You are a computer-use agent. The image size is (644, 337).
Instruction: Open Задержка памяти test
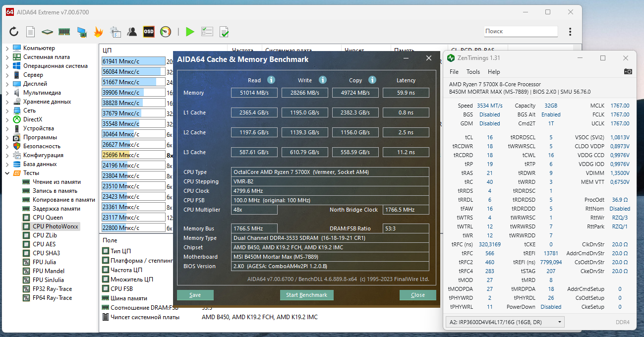56,209
